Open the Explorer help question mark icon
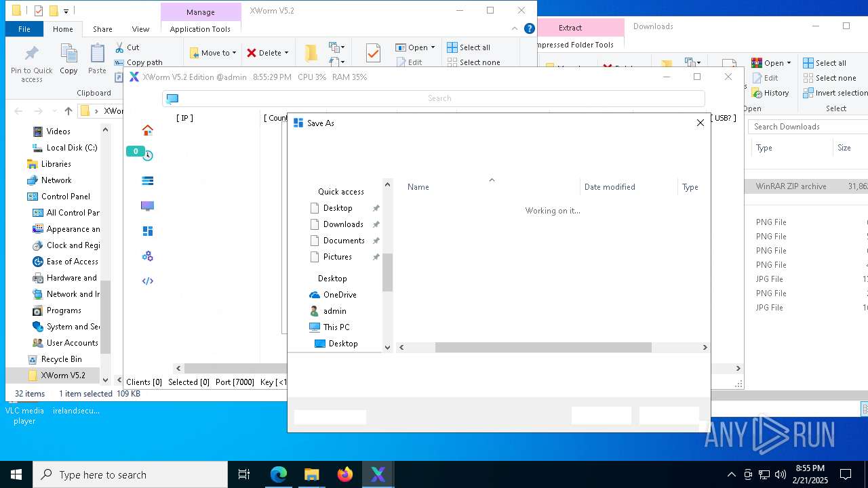 (530, 28)
